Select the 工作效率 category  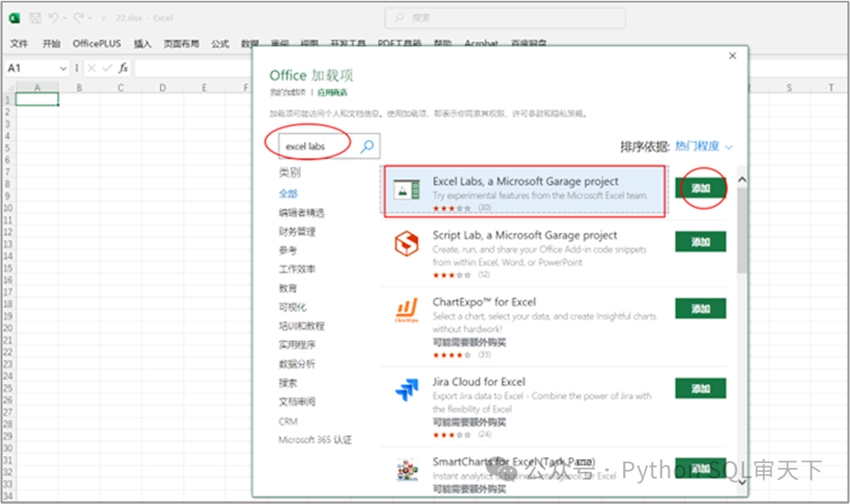[297, 269]
